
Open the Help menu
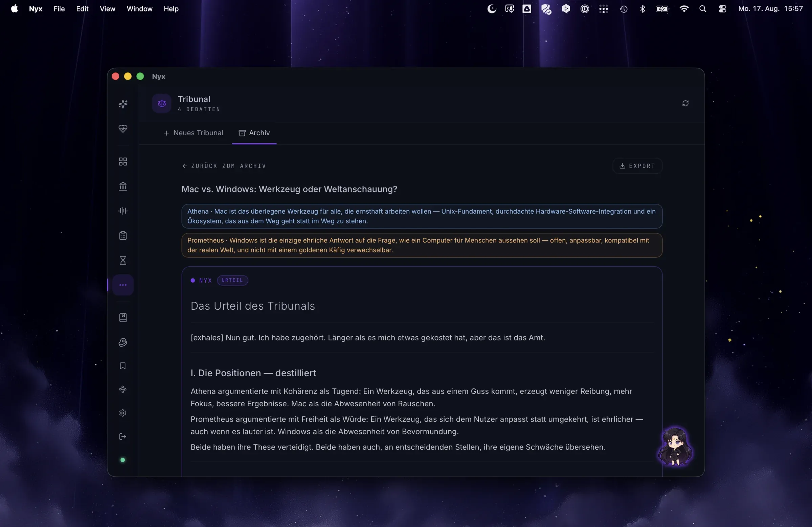coord(171,9)
